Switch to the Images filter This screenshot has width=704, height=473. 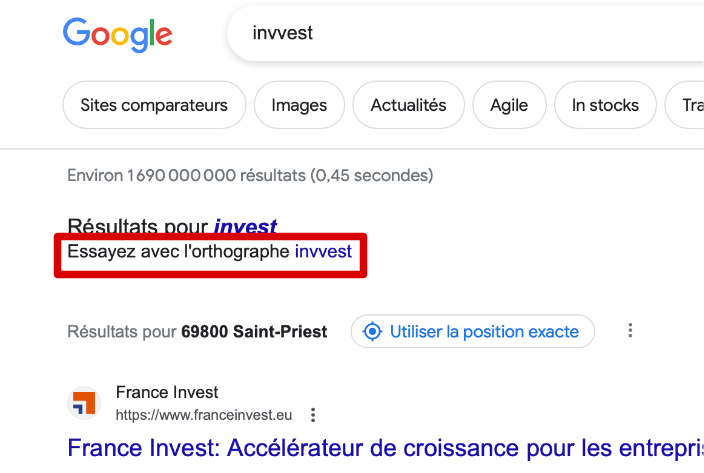point(299,105)
